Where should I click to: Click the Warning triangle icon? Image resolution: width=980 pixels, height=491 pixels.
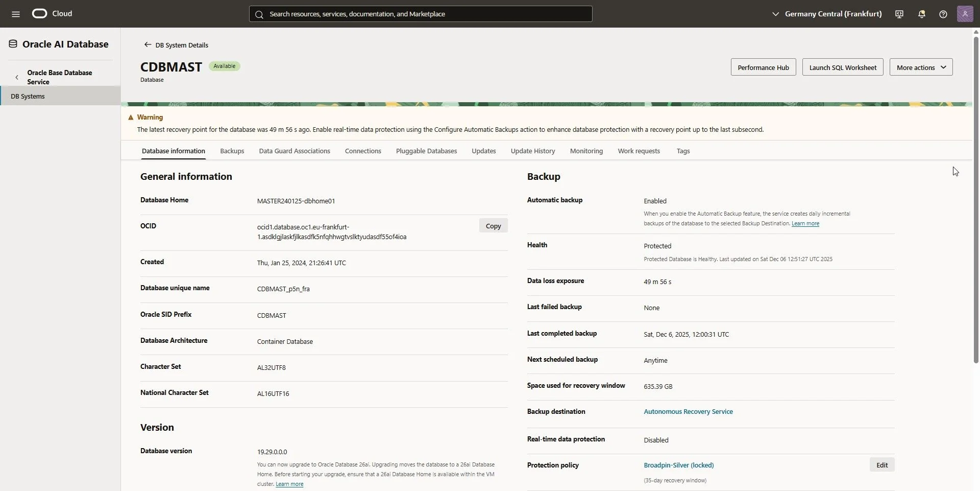pos(131,117)
